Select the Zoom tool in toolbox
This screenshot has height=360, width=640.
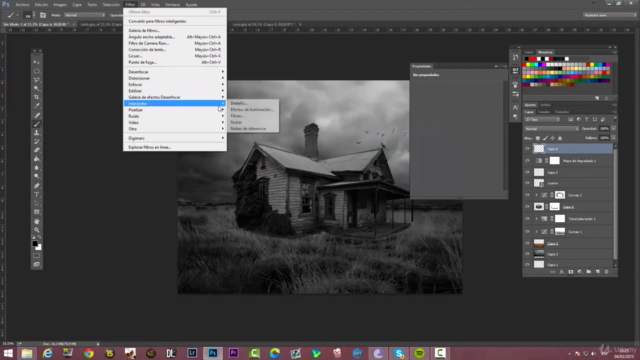[x=37, y=230]
